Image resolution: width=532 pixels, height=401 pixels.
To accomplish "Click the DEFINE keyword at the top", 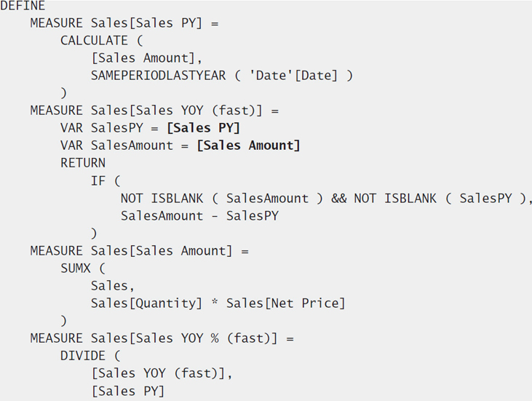I will pos(23,6).
